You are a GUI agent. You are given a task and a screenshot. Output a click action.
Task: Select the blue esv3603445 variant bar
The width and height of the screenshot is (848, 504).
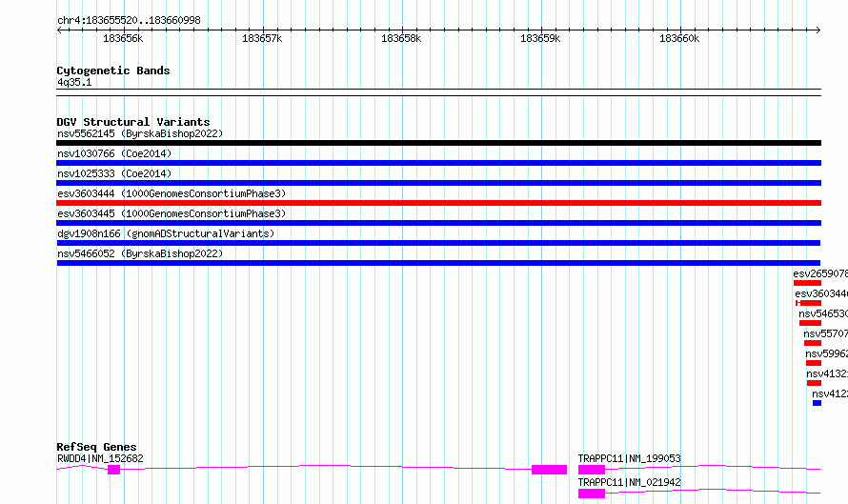click(438, 223)
